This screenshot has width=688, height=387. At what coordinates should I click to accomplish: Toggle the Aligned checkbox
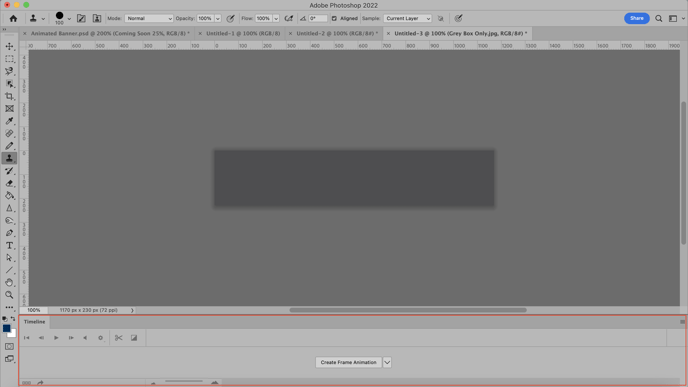334,18
